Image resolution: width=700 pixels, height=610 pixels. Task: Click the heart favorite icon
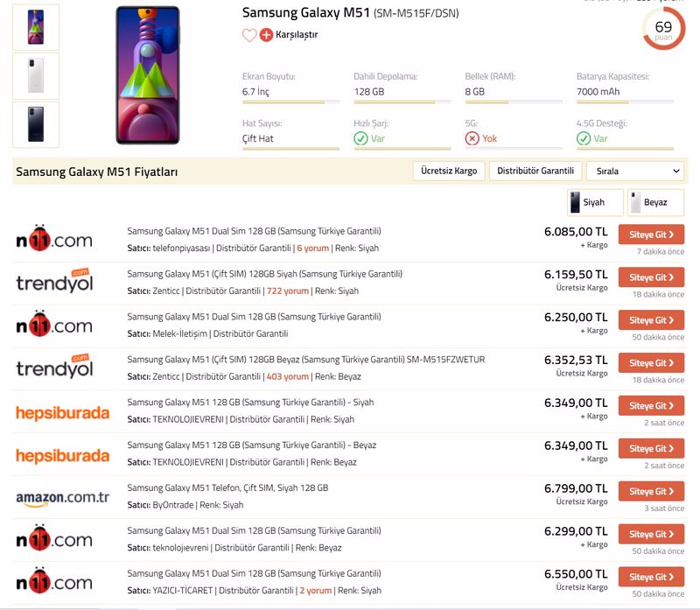[249, 35]
